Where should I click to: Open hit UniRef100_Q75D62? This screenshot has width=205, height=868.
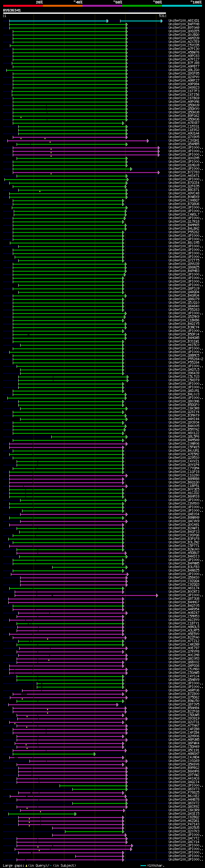[x=184, y=698]
